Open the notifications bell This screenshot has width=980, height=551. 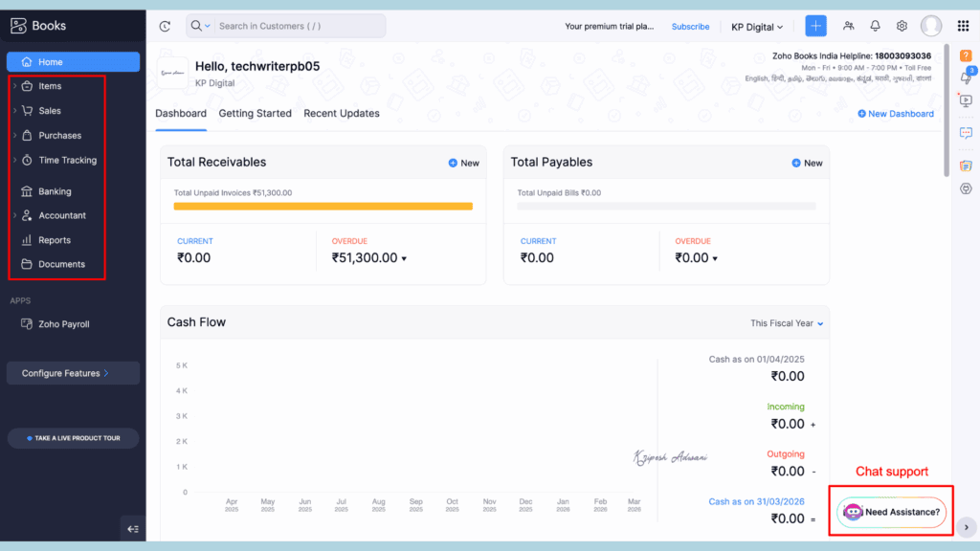(x=875, y=26)
